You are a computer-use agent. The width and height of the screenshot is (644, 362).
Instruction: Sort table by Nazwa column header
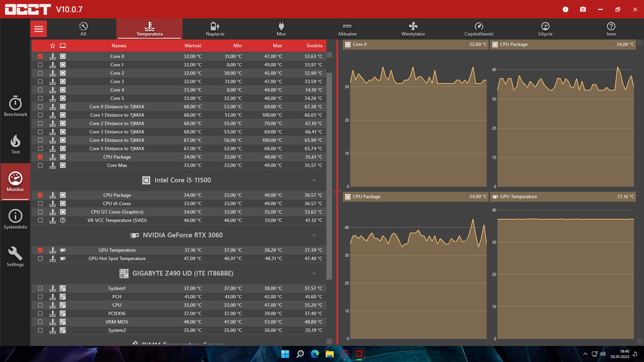[119, 46]
